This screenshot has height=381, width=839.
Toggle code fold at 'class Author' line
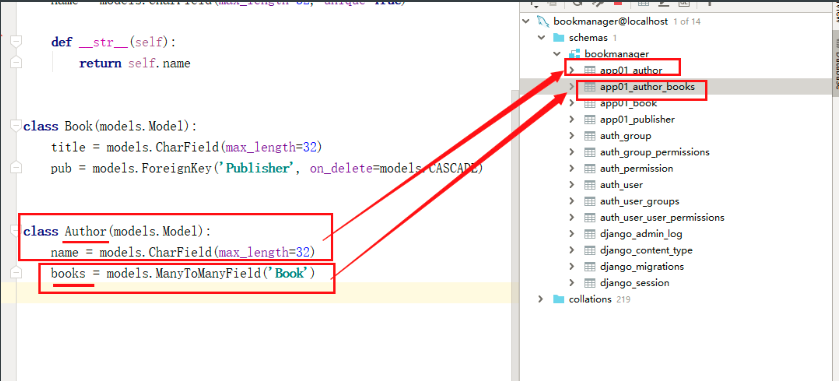click(16, 232)
